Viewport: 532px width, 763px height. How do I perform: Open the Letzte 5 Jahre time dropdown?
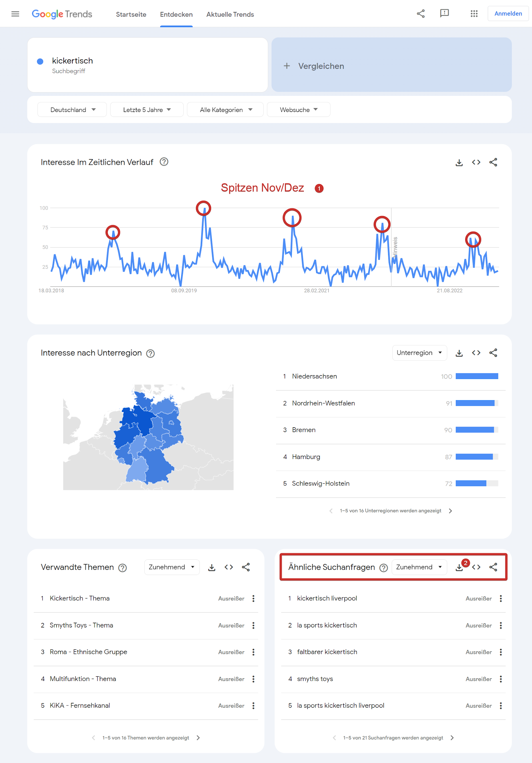tap(147, 110)
